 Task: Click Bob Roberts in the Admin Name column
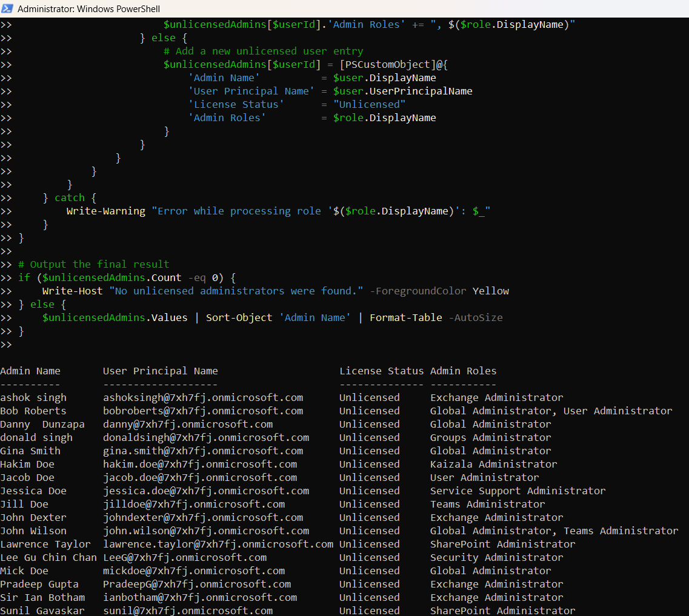tap(33, 411)
